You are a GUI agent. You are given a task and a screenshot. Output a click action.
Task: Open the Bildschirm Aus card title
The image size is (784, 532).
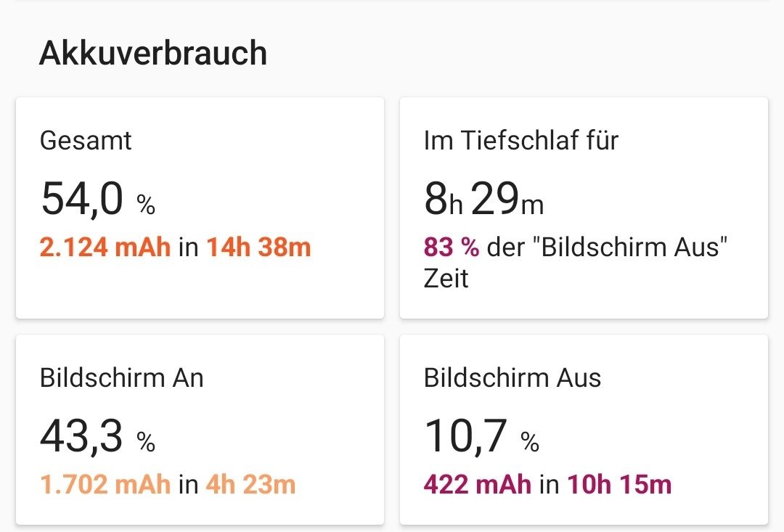coord(513,377)
